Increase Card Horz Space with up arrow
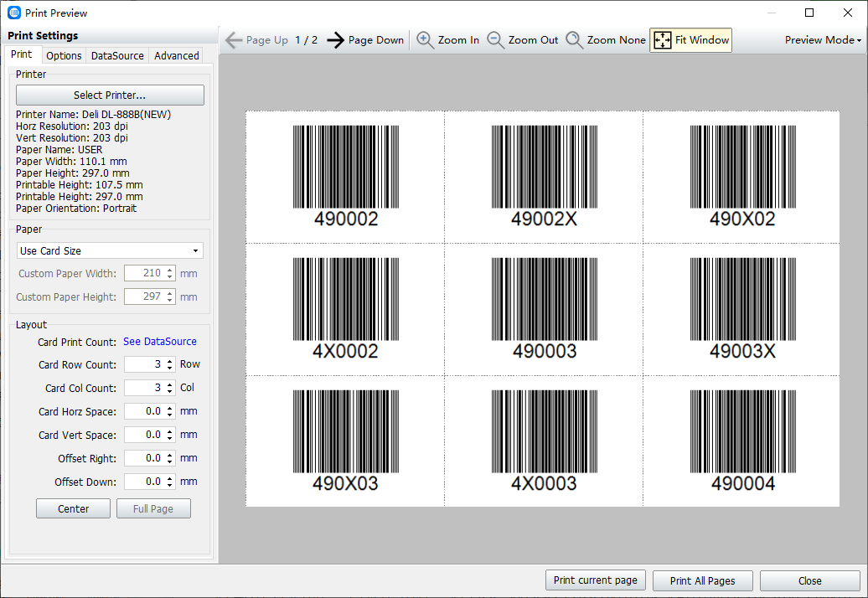This screenshot has height=598, width=868. [170, 408]
